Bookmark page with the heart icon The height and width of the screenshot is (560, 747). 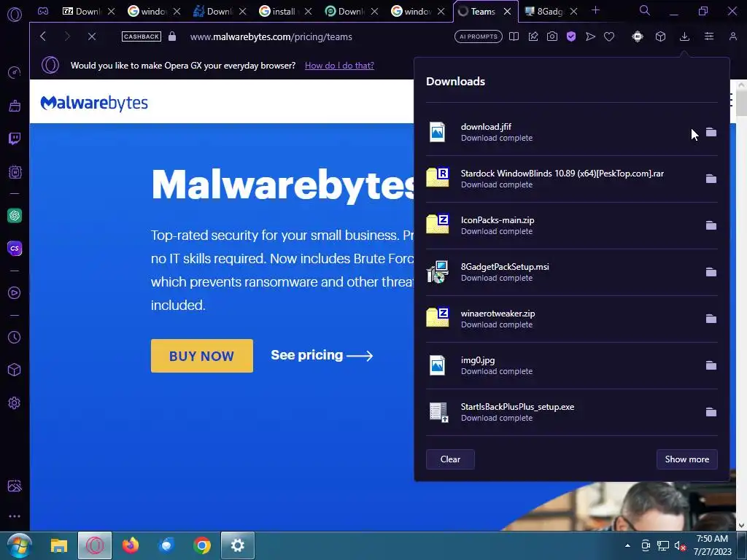click(x=609, y=36)
